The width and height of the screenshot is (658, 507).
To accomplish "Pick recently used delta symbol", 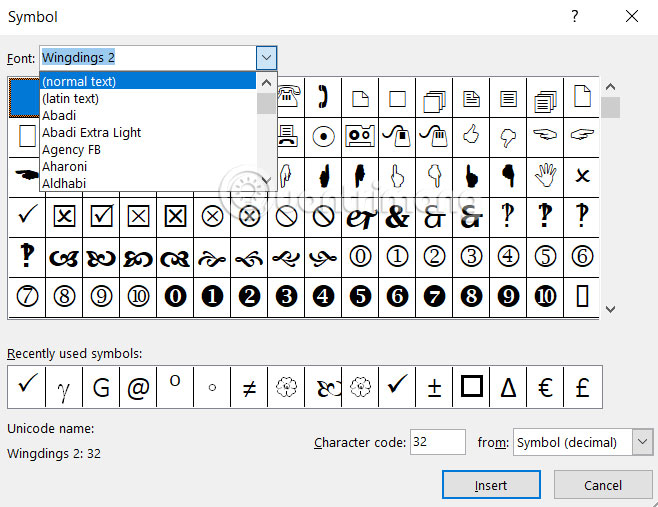I will tap(508, 387).
